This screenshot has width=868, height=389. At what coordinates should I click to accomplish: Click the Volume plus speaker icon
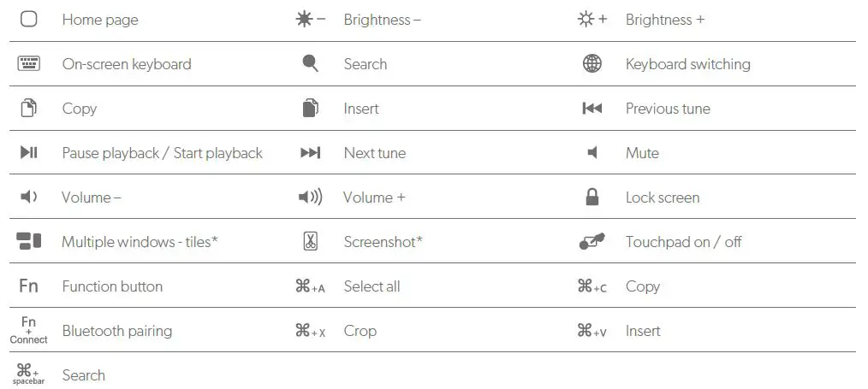click(x=310, y=197)
